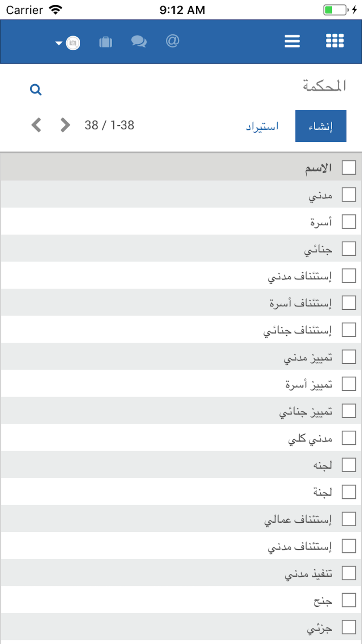The image size is (362, 644).
Task: Open the apps grid menu icon
Action: [x=335, y=41]
